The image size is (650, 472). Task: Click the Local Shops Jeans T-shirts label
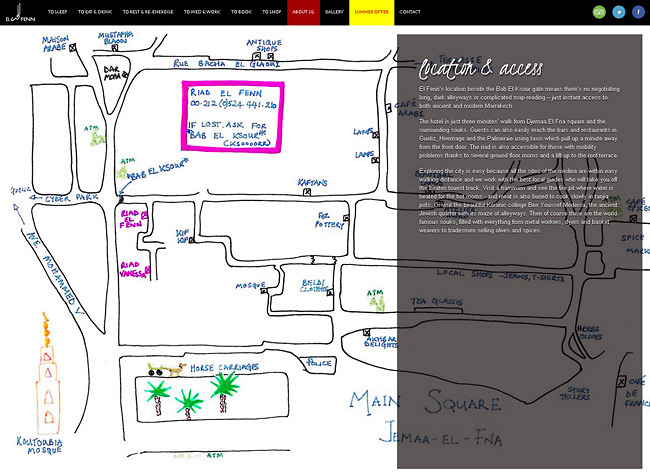tap(500, 275)
